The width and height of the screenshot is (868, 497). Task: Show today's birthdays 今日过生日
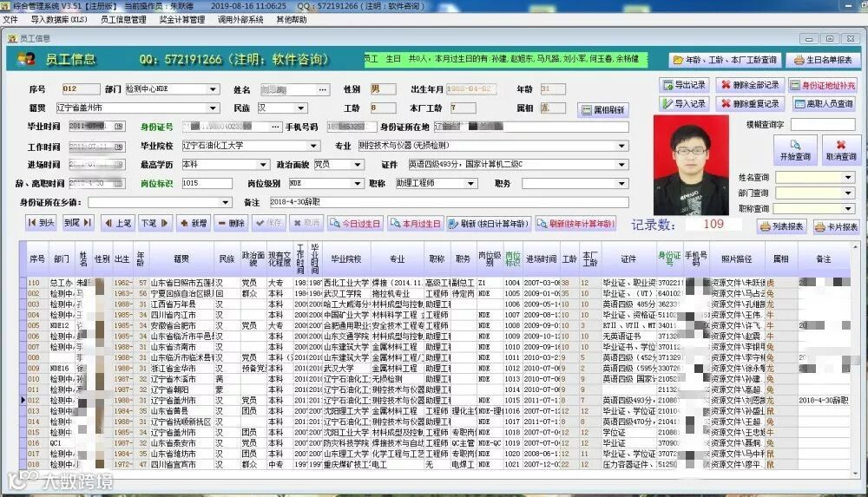pyautogui.click(x=355, y=224)
